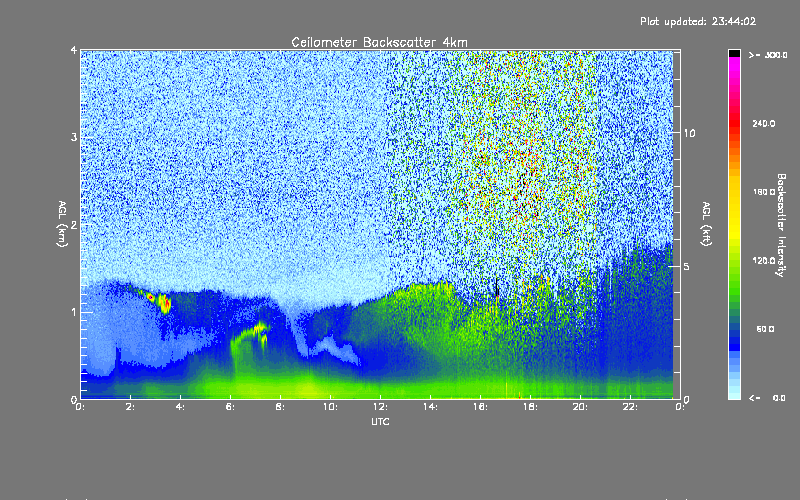Click the '180.0' colorbar tick label
The width and height of the screenshot is (800, 500).
click(x=763, y=192)
